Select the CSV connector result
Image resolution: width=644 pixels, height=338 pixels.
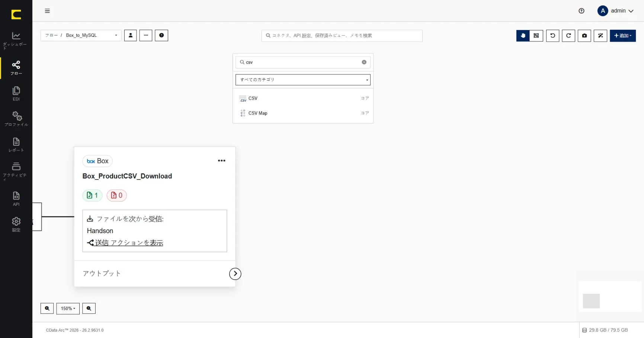point(303,98)
